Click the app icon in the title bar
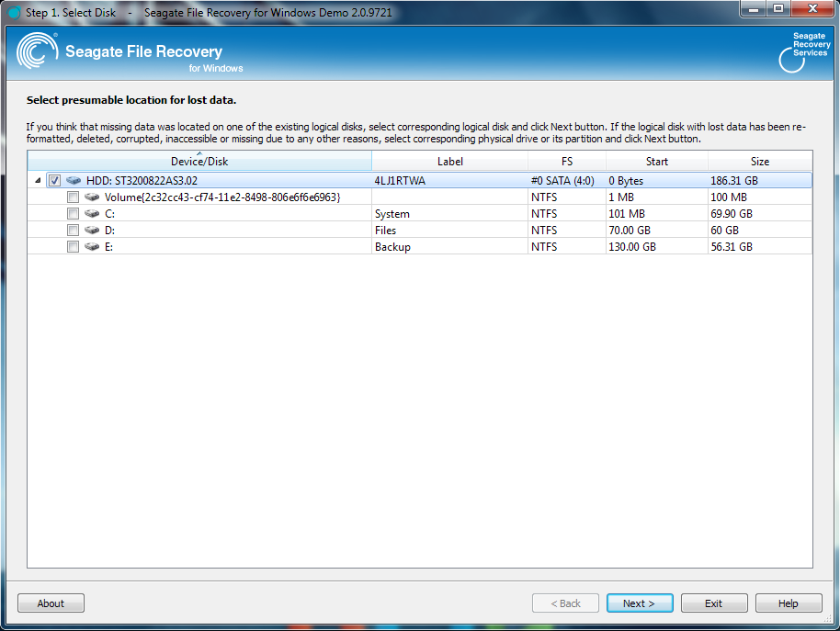 (x=14, y=12)
